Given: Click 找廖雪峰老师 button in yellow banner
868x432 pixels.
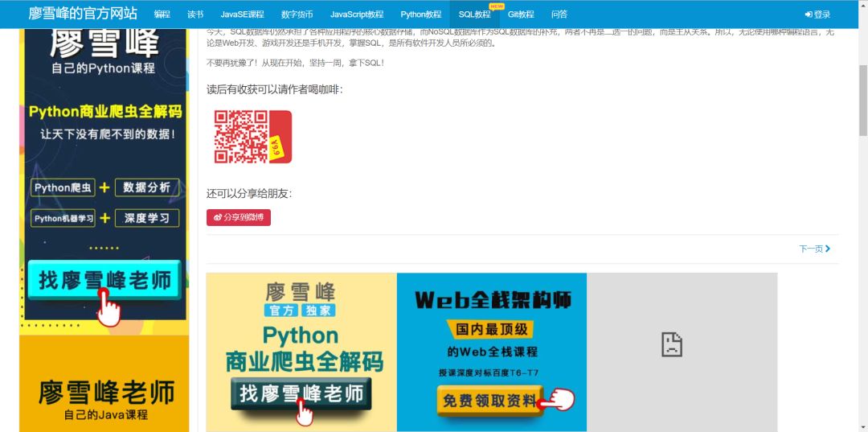Looking at the screenshot, I should (x=301, y=393).
